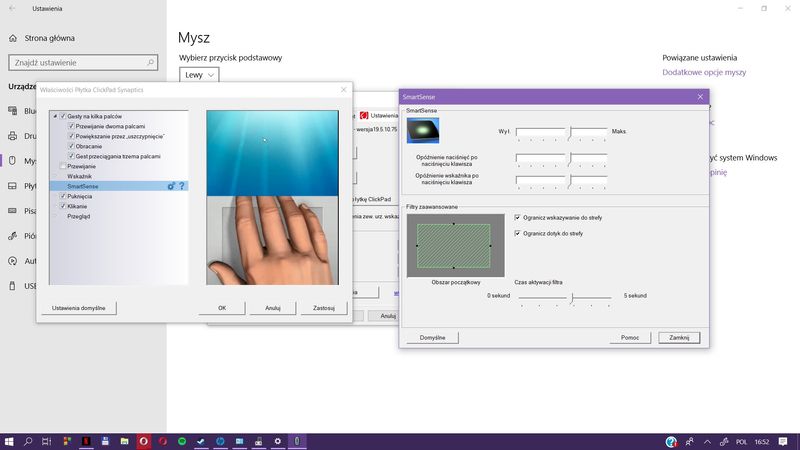
Task: Click OK in Synaptics properties dialog
Action: 222,308
